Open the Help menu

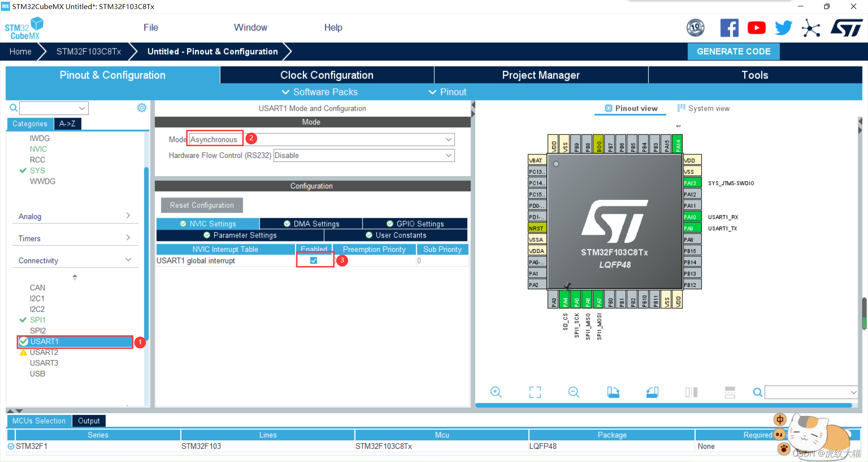point(333,28)
